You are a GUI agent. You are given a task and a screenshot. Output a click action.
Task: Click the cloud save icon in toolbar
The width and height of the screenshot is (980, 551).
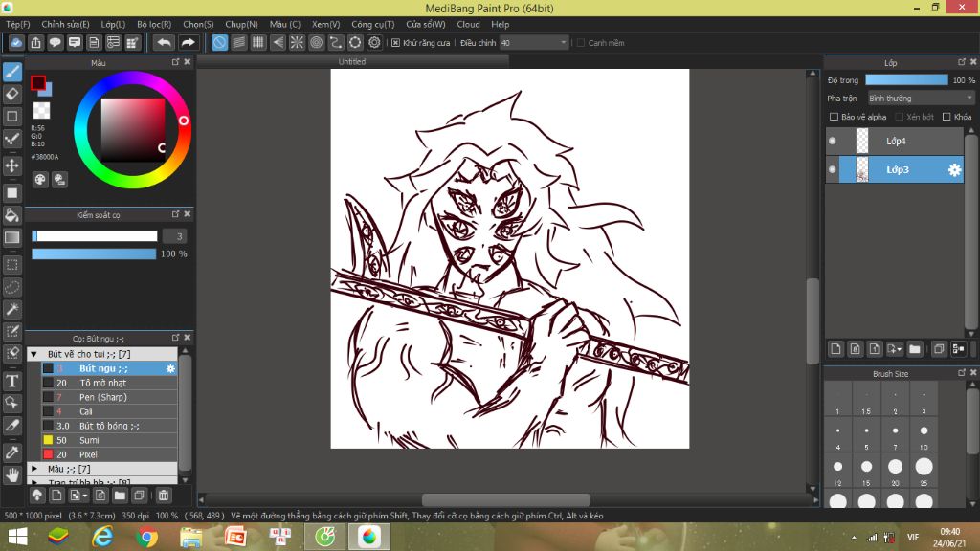tap(16, 42)
